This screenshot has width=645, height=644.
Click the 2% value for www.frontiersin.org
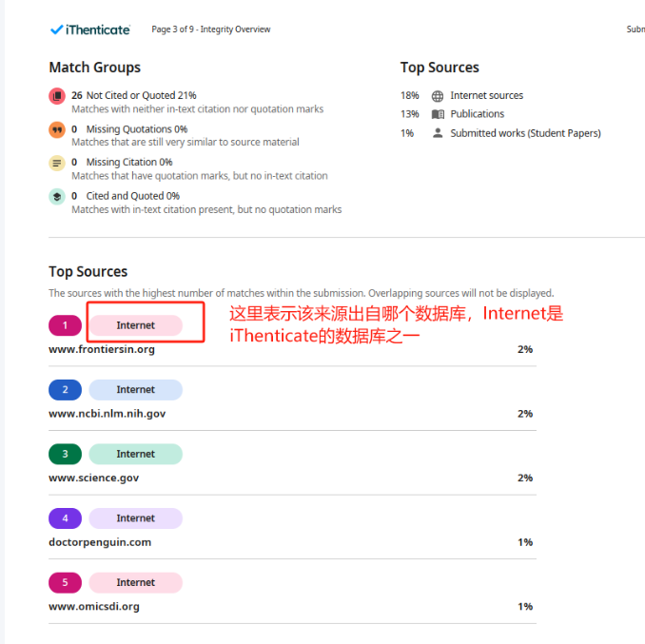click(x=525, y=349)
